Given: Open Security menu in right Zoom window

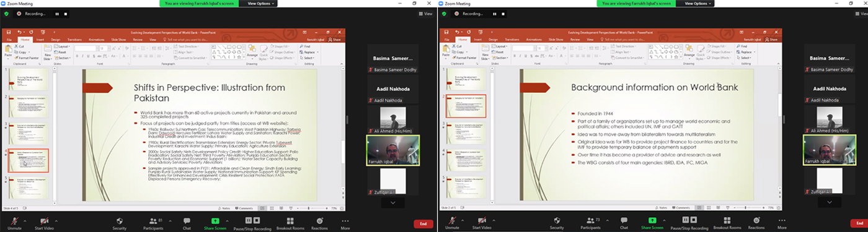Looking at the screenshot, I should [557, 223].
